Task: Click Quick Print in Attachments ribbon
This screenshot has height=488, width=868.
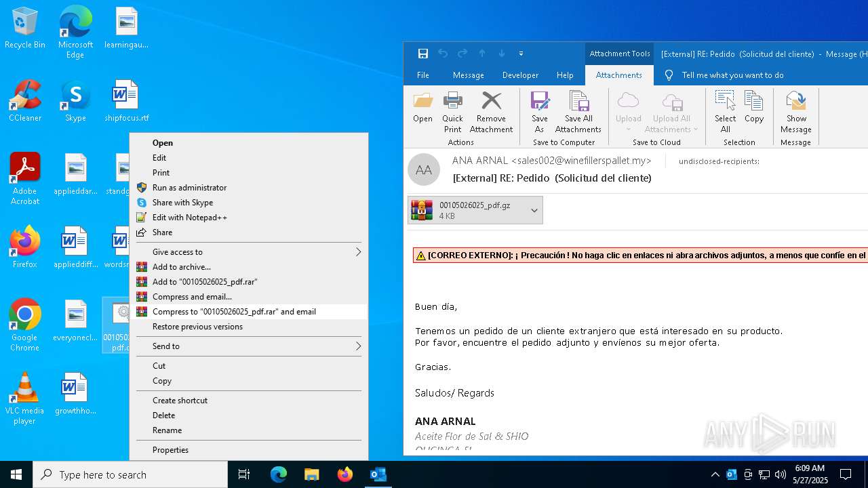Action: tap(452, 113)
